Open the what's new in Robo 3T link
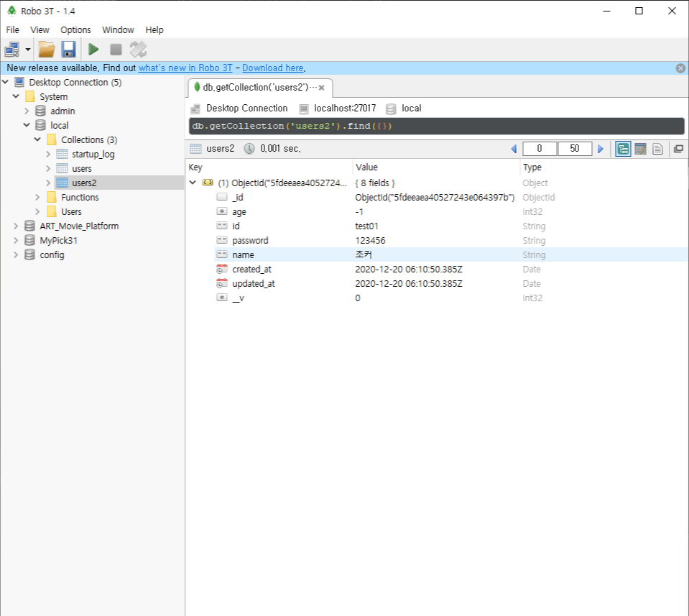Screen dimensions: 689x616 185,68
